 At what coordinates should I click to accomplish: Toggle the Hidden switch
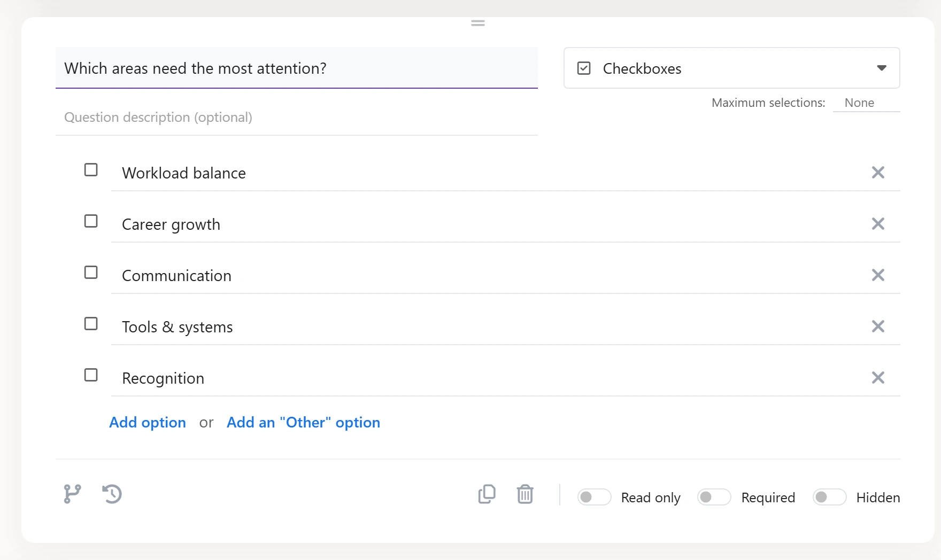pyautogui.click(x=829, y=497)
